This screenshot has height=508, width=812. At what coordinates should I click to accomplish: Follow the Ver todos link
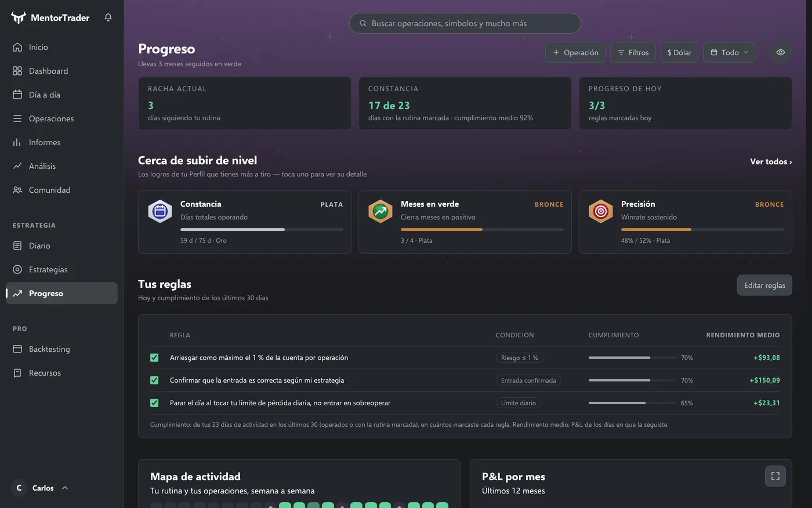(771, 162)
